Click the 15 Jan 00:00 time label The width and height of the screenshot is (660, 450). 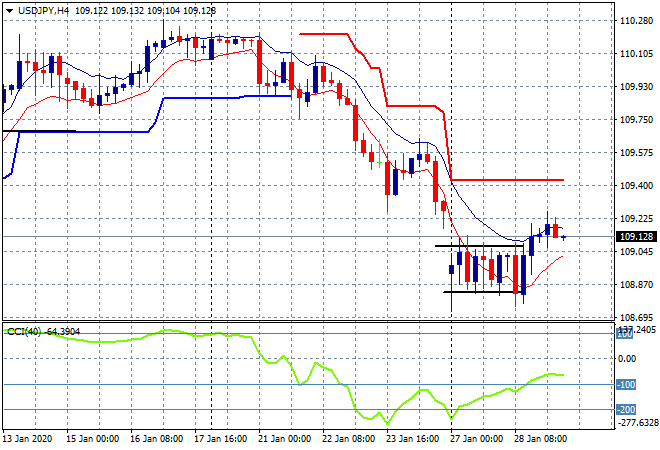click(x=93, y=439)
